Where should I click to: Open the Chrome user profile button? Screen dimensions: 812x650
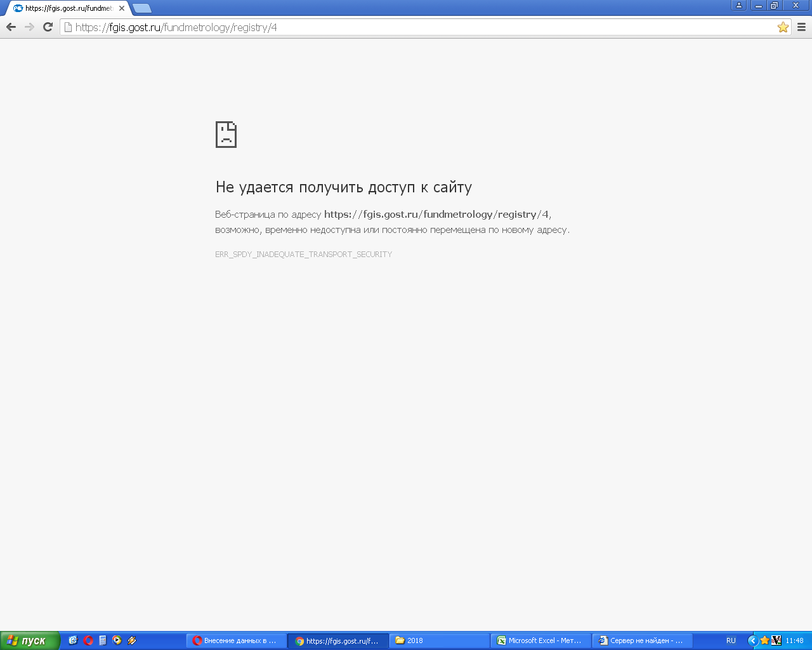(x=738, y=6)
